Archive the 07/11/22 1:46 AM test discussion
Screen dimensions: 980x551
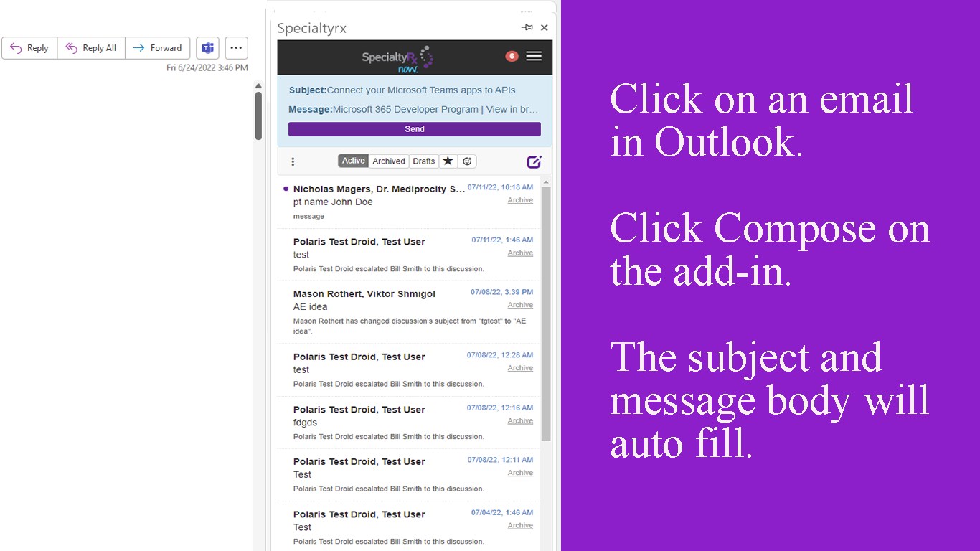click(520, 253)
